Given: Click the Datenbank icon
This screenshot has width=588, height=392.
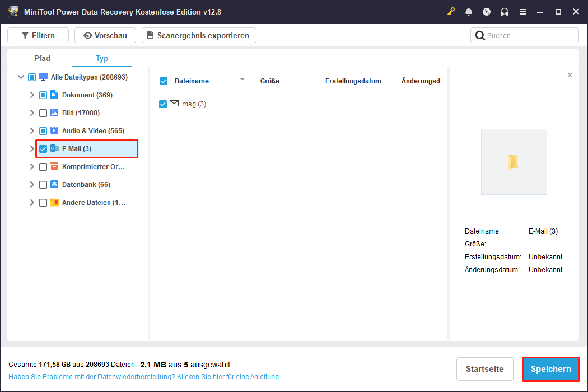Looking at the screenshot, I should [x=54, y=184].
